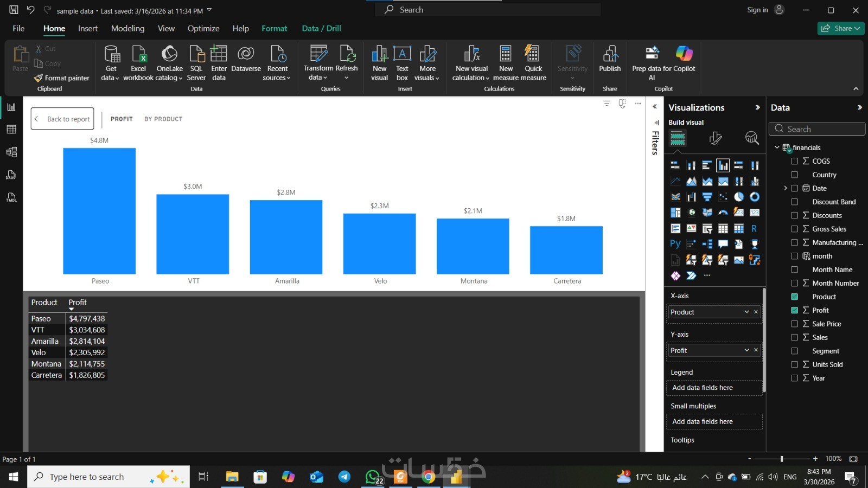Click the Share button
The image size is (868, 488).
[841, 28]
